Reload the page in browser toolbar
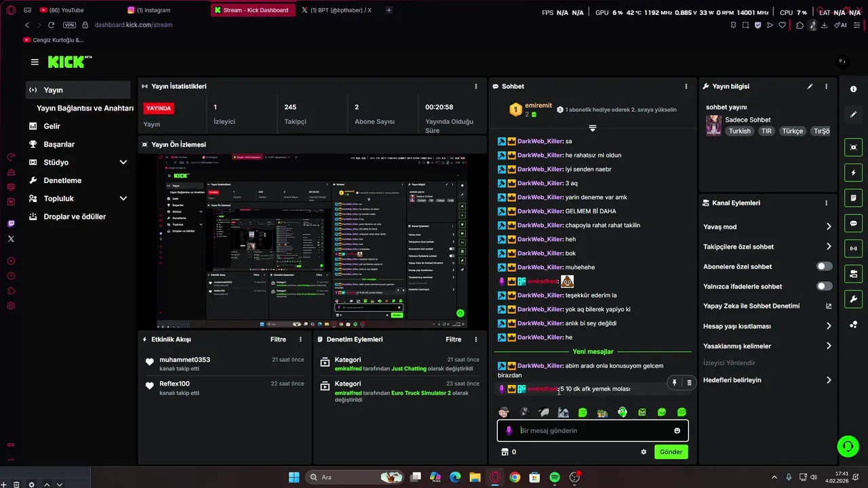The image size is (868, 488). pyautogui.click(x=51, y=25)
